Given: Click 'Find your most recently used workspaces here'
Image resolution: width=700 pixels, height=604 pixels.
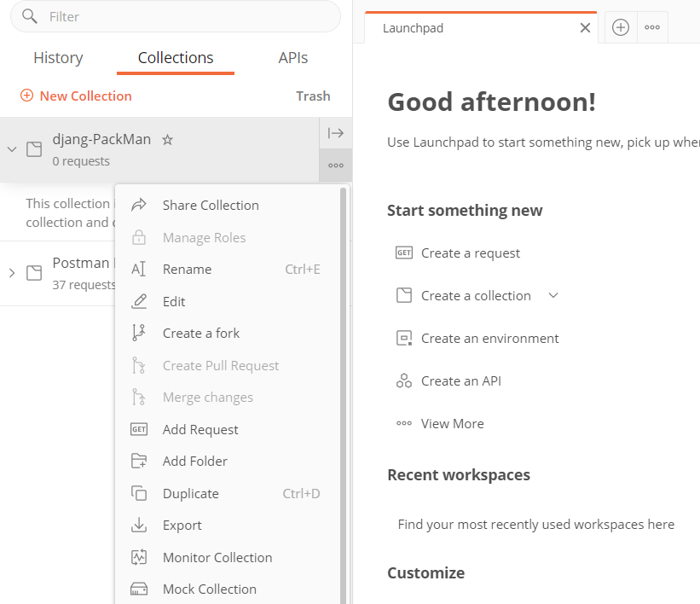Looking at the screenshot, I should [x=535, y=524].
